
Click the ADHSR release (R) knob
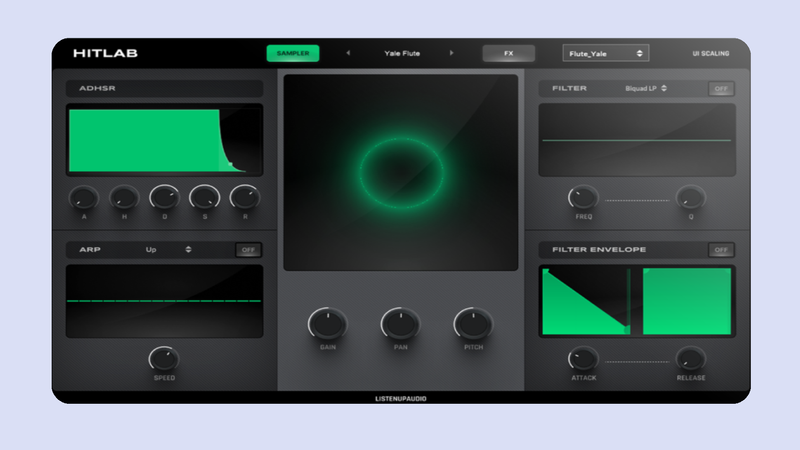click(244, 198)
